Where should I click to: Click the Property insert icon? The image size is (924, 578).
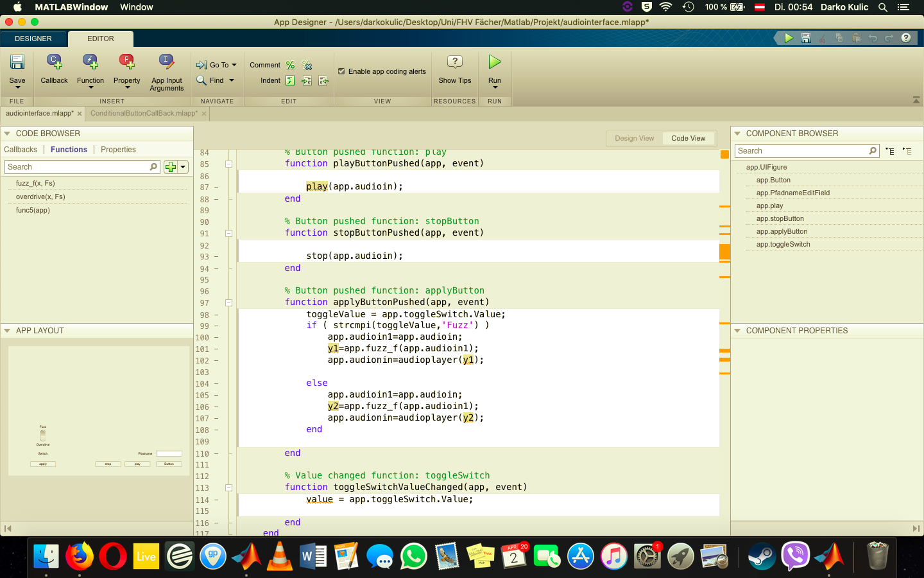126,63
